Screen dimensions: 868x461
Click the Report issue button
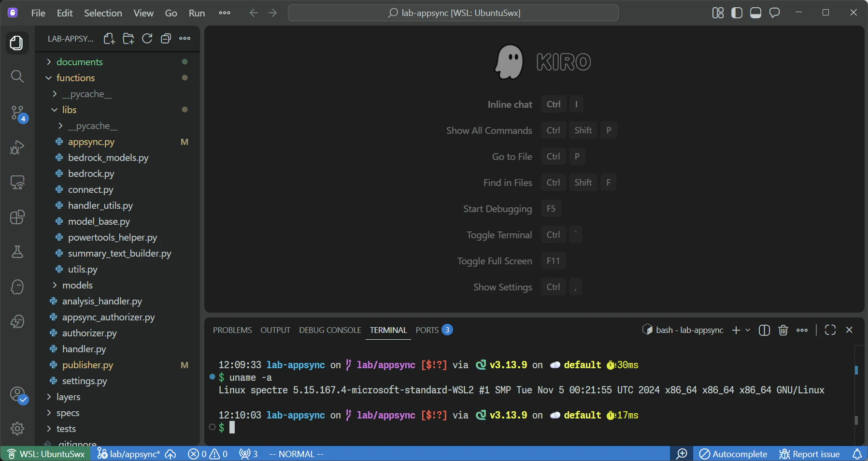click(810, 454)
